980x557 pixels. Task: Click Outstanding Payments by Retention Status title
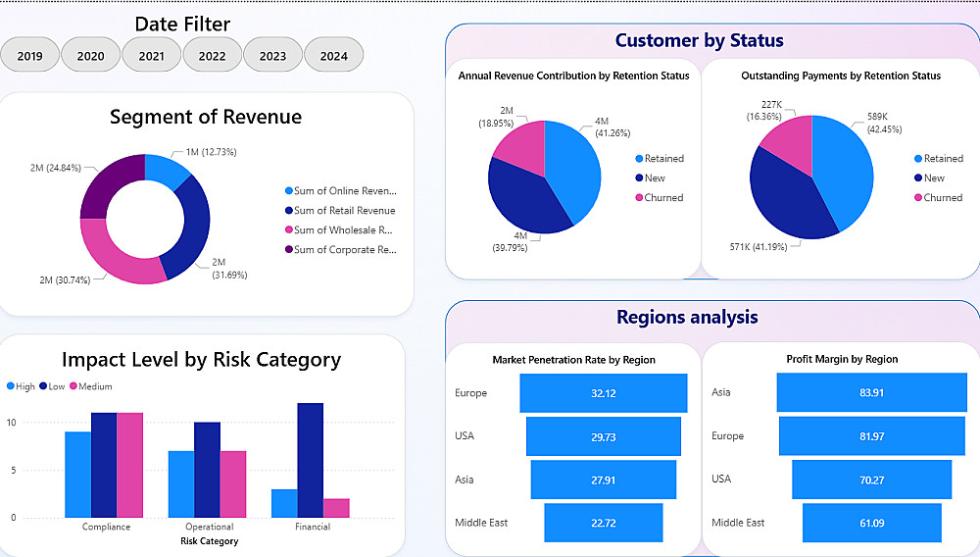[841, 76]
